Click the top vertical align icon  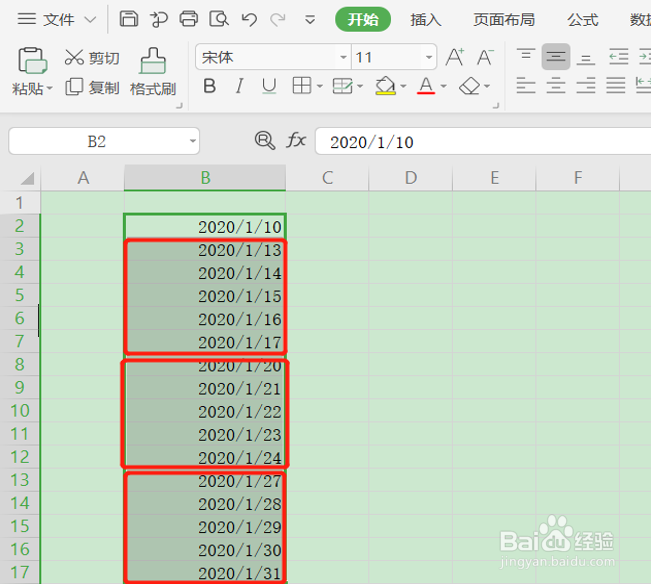click(x=526, y=56)
